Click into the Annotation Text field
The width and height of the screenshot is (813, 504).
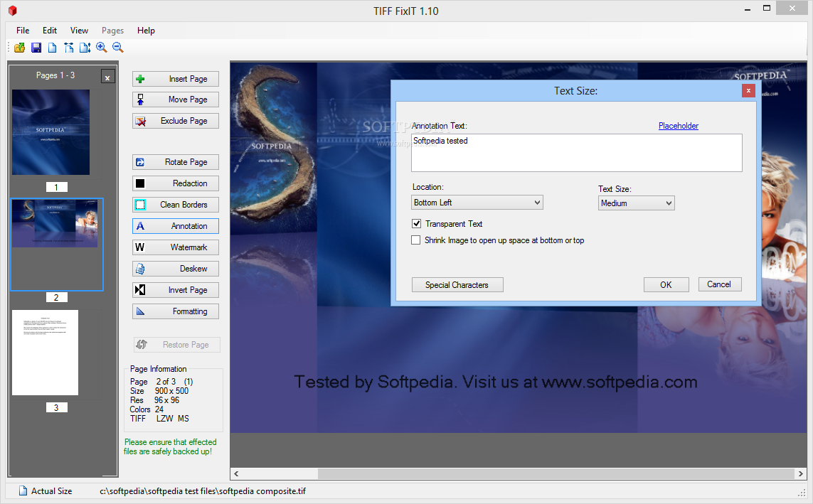point(577,153)
